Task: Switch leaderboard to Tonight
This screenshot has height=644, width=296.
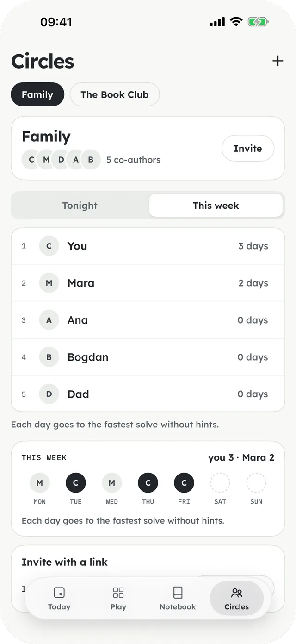Action: point(80,206)
